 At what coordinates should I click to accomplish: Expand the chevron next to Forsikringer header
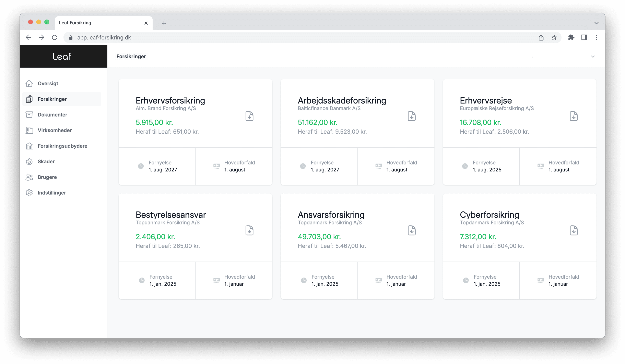[x=593, y=57]
